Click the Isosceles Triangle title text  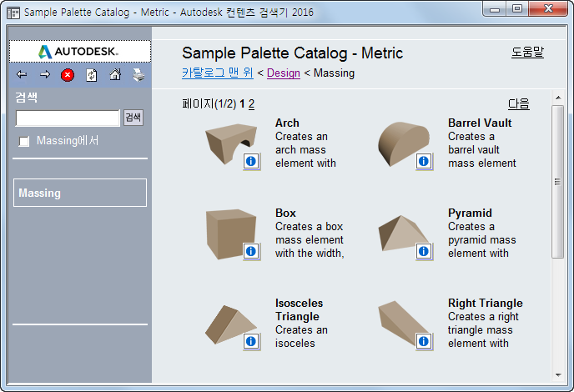299,309
